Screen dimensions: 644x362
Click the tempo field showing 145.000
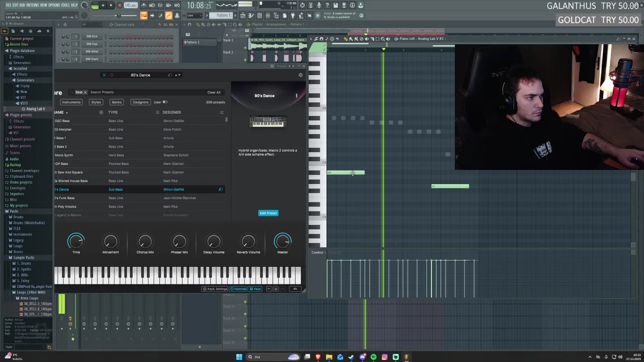[130, 6]
